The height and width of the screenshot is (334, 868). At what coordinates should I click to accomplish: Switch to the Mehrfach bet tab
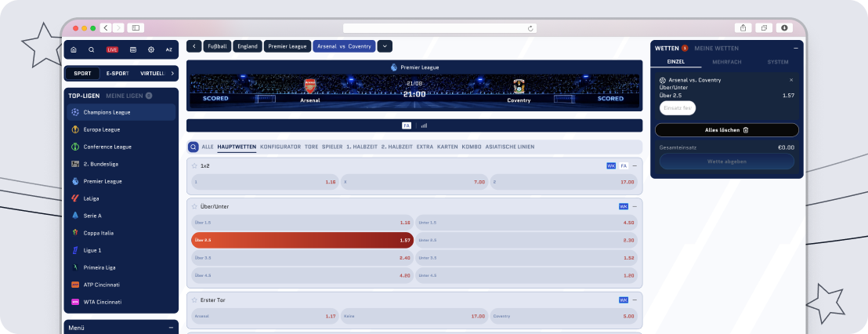[727, 62]
